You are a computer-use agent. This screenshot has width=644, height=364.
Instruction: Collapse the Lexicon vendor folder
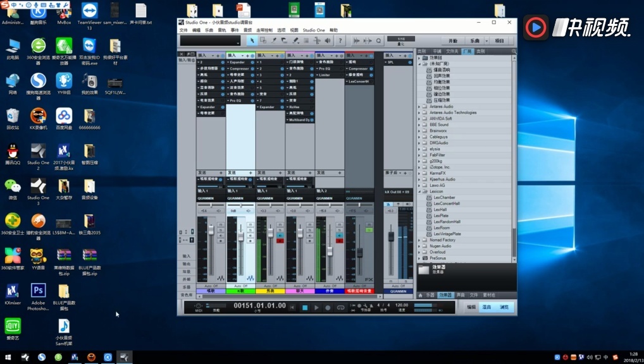[419, 191]
